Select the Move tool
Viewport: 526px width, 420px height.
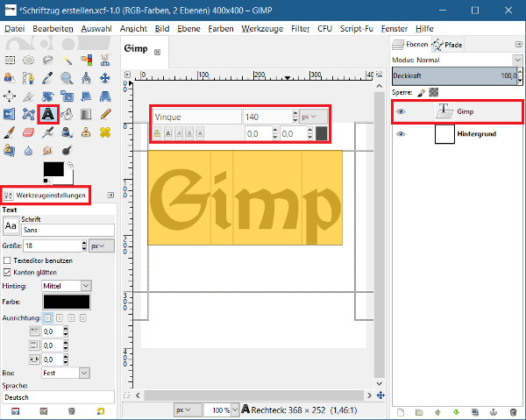tap(105, 78)
